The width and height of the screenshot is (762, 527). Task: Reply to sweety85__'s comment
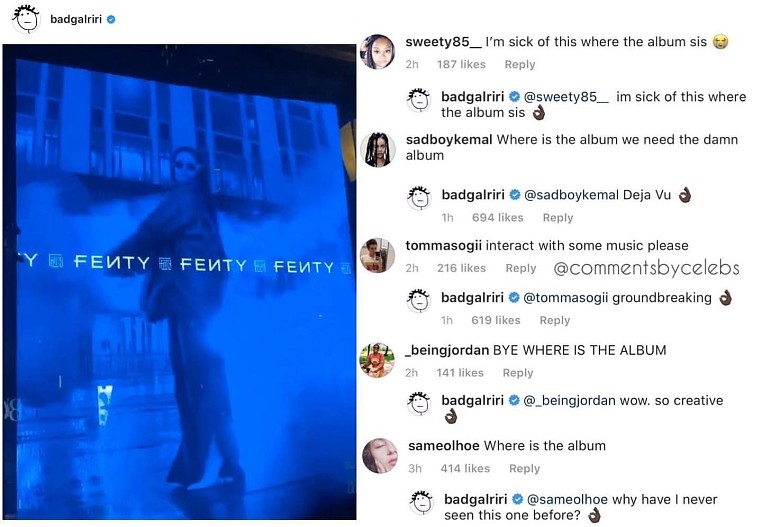click(x=520, y=64)
